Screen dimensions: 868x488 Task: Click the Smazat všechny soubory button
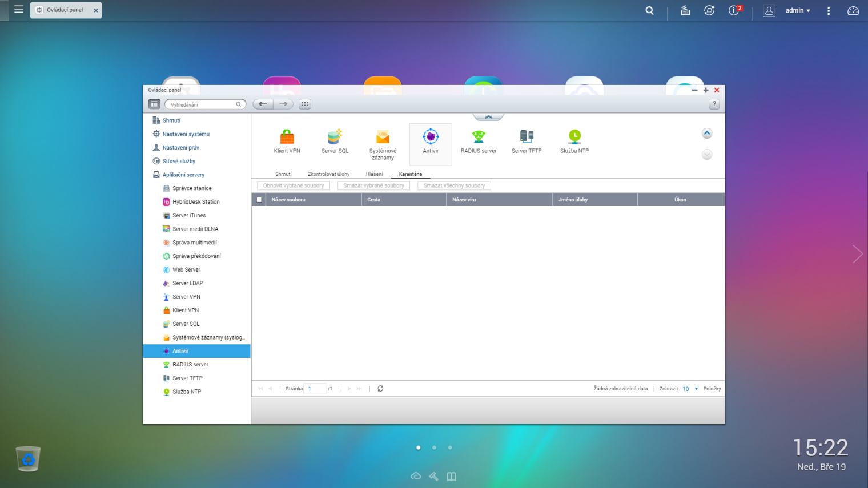454,185
